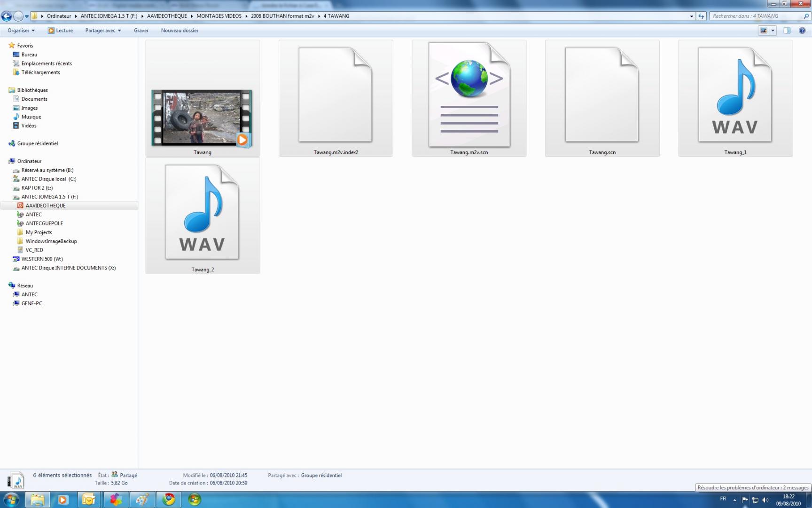Select 'Bureau' under Favoris
This screenshot has width=812, height=508.
[x=29, y=55]
